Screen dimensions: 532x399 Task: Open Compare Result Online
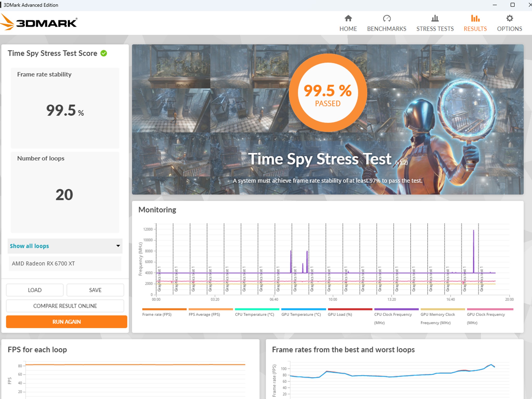pos(65,306)
